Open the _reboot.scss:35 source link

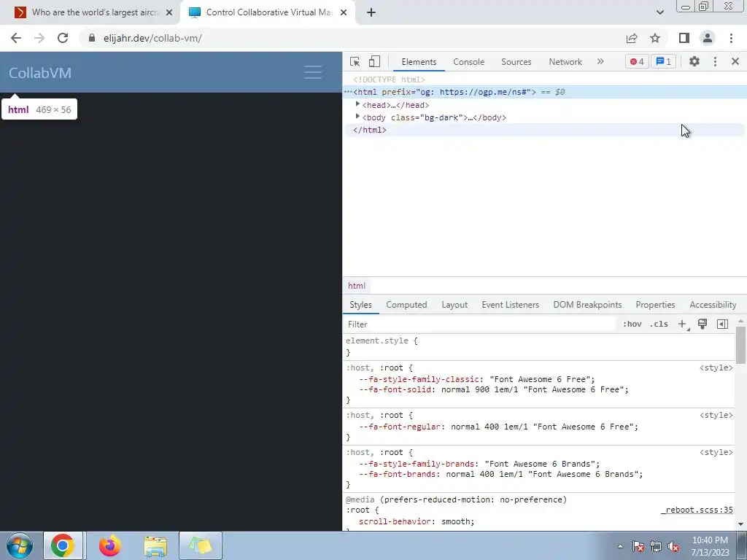point(697,510)
